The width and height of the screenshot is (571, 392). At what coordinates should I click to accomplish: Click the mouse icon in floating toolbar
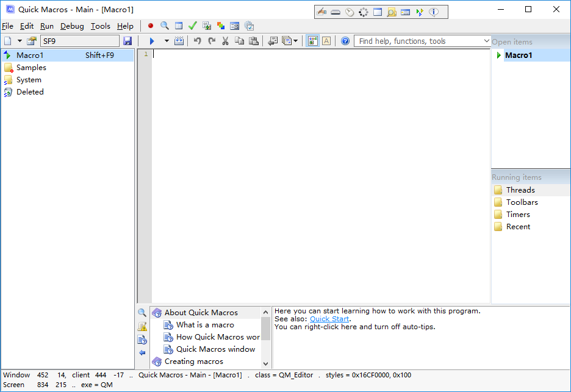[x=350, y=12]
